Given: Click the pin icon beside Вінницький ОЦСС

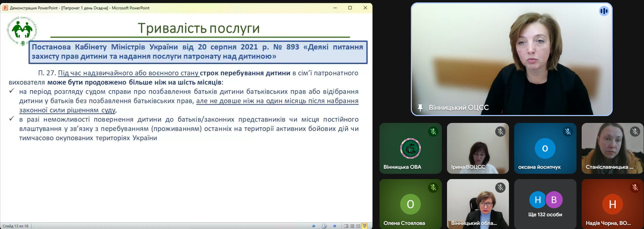Looking at the screenshot, I should click(420, 108).
